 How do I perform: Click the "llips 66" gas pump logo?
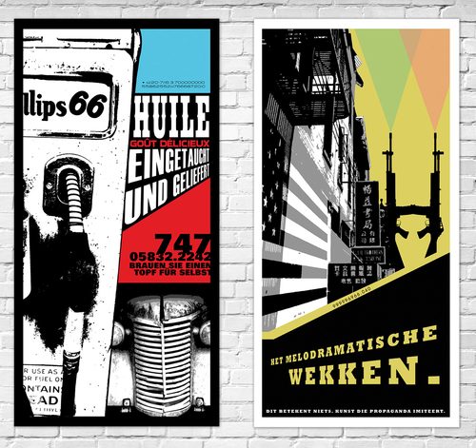(66, 105)
